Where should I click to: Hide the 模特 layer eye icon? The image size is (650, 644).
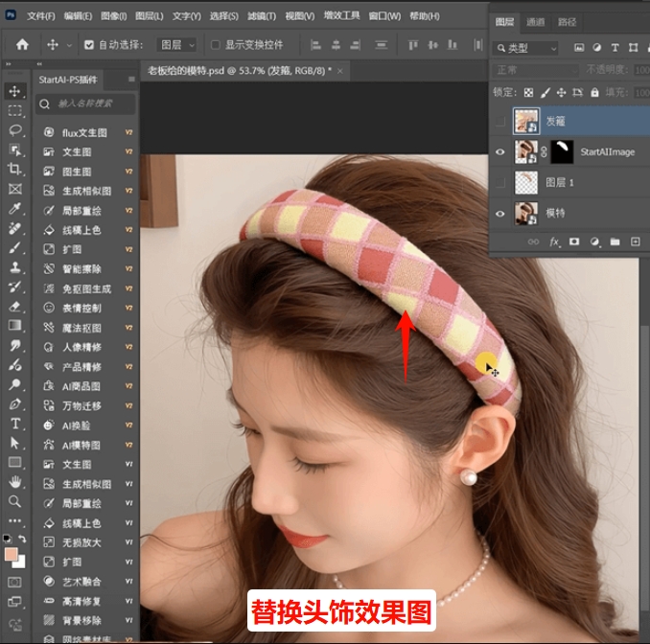(500, 214)
